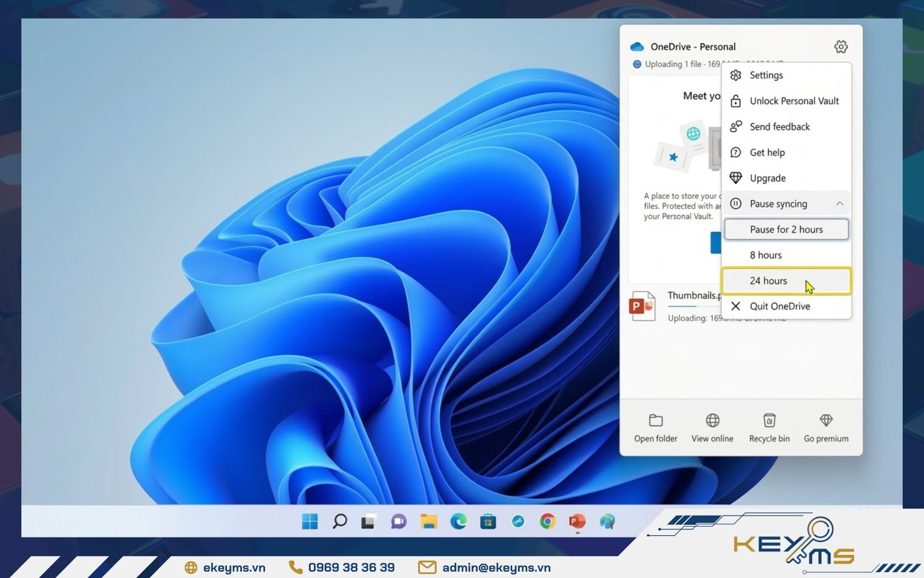This screenshot has height=578, width=924.
Task: Click View online globe icon
Action: coord(712,420)
